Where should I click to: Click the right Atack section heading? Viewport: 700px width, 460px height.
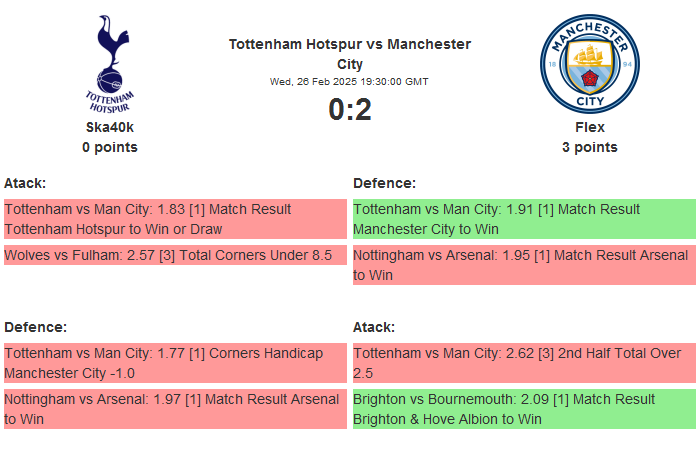tap(374, 327)
